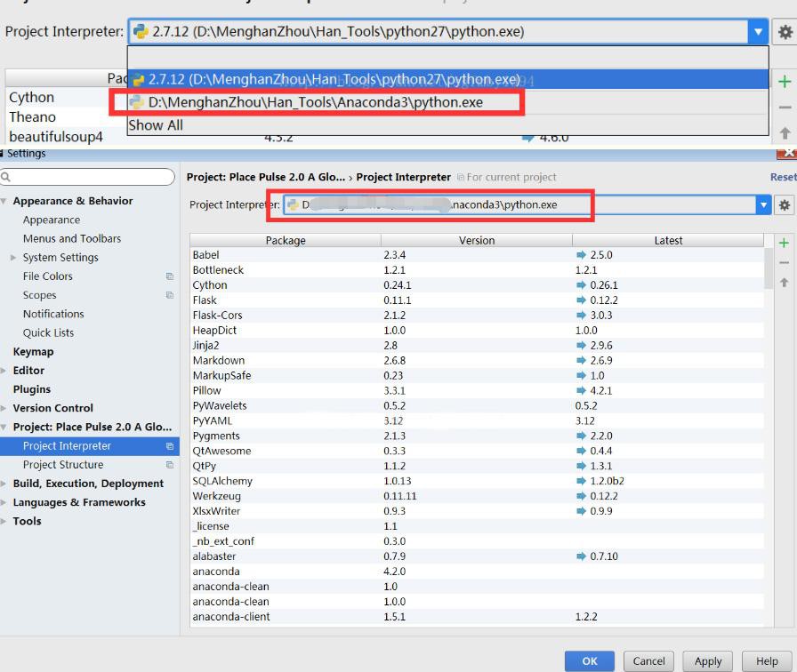Expand Version Control node

coord(4,408)
